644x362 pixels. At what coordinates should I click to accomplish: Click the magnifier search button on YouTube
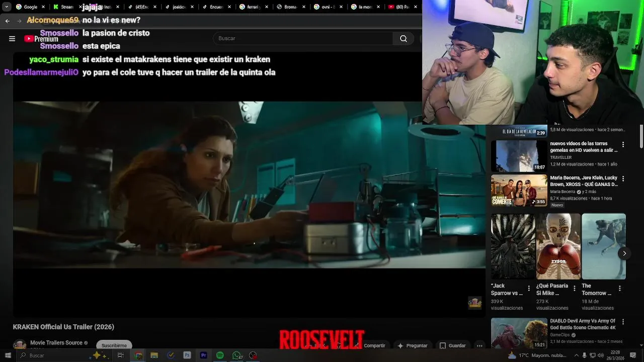pos(404,39)
